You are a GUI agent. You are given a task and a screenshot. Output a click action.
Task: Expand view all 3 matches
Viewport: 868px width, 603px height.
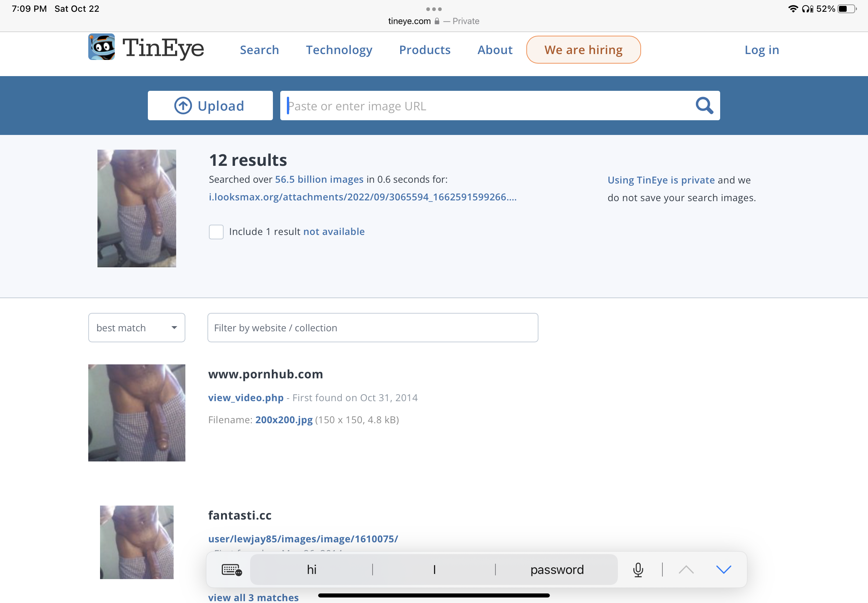[253, 597]
